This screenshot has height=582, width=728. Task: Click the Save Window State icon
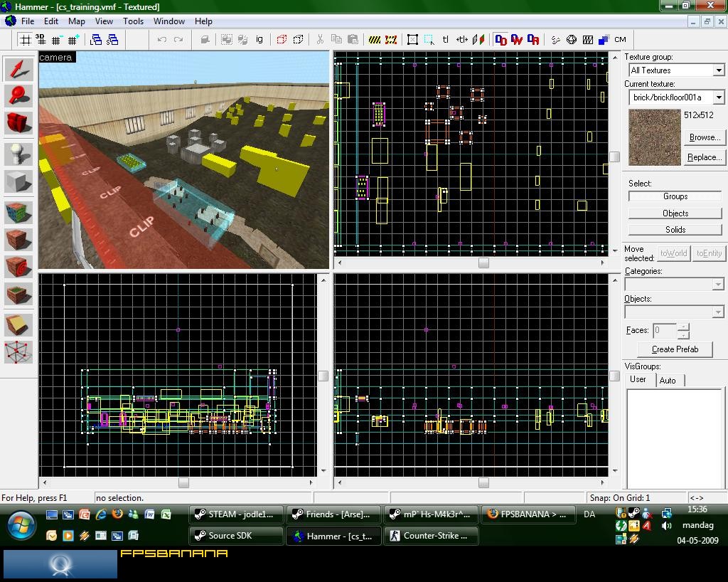[112, 40]
